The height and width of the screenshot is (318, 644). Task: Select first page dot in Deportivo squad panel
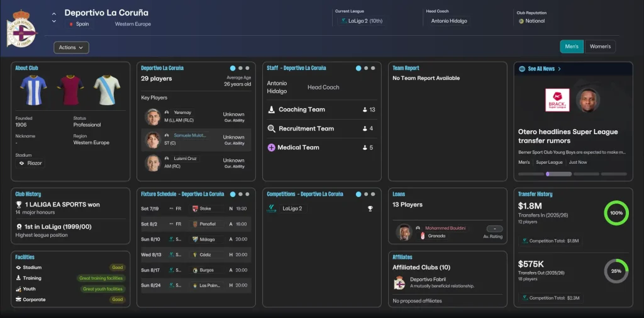coord(233,68)
